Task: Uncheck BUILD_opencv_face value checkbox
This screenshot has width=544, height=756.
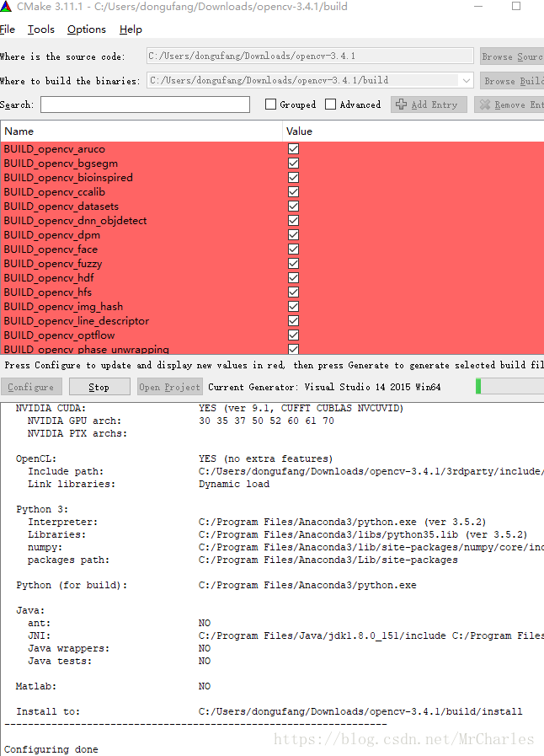Action: 293,249
